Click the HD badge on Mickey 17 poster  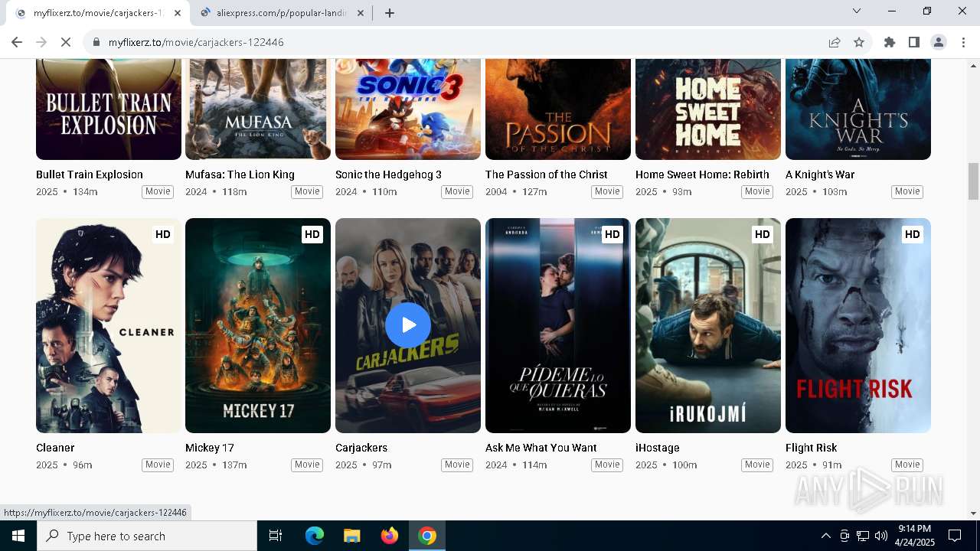coord(312,234)
